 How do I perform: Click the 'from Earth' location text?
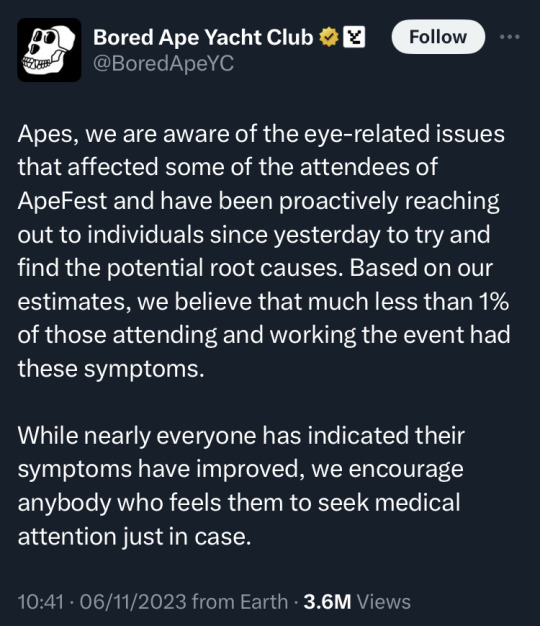(240, 602)
